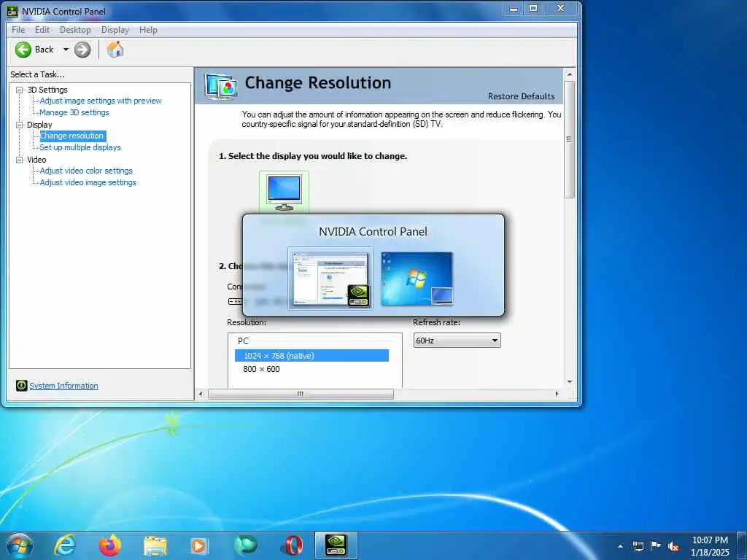Collapse the 3D Settings tree node
The width and height of the screenshot is (747, 560).
tap(20, 90)
